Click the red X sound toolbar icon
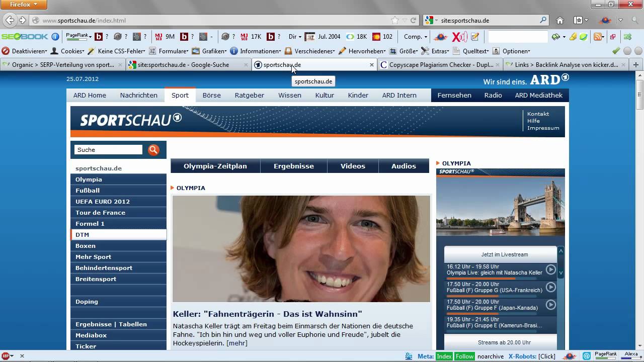644x362 pixels. click(459, 37)
